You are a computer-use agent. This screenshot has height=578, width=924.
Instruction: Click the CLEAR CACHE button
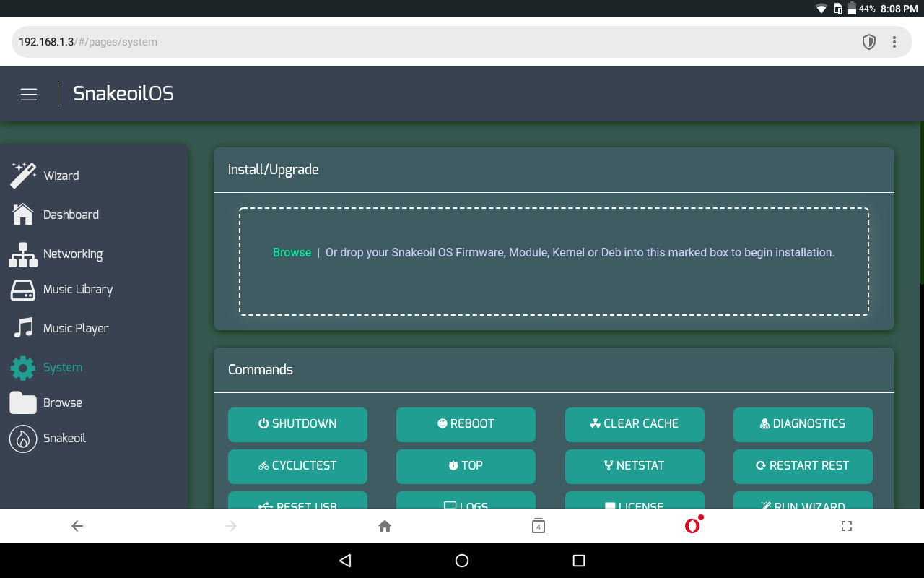pos(635,424)
